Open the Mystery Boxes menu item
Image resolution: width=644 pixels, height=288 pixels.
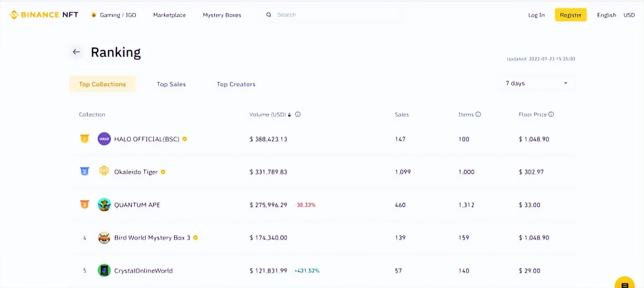(222, 15)
